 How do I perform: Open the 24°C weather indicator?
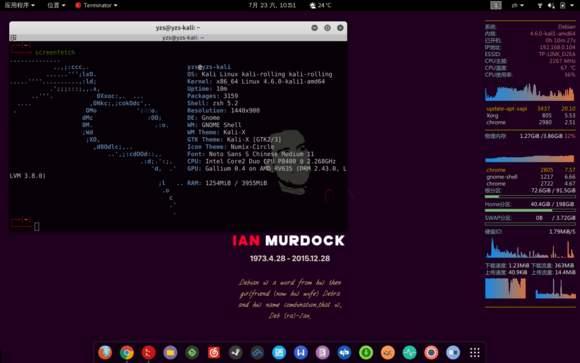320,5
